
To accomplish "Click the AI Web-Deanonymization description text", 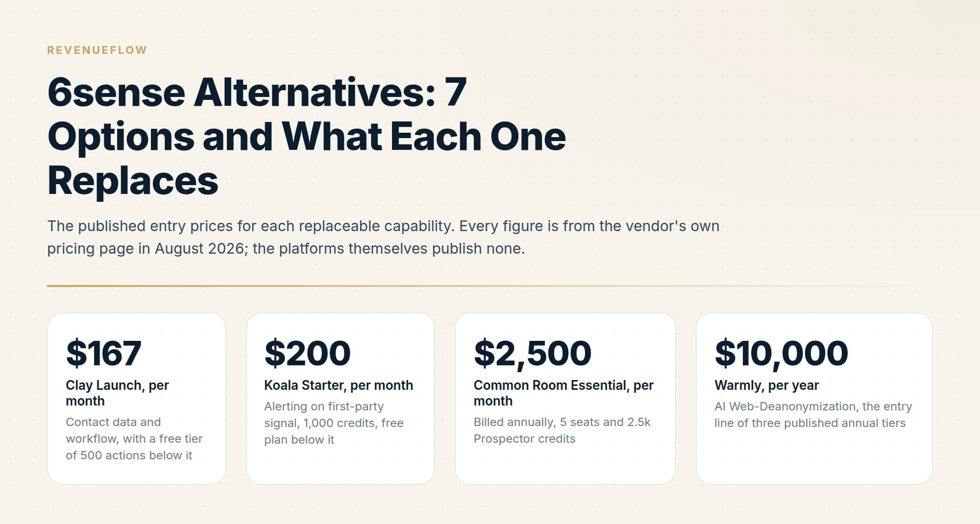I will coord(813,415).
